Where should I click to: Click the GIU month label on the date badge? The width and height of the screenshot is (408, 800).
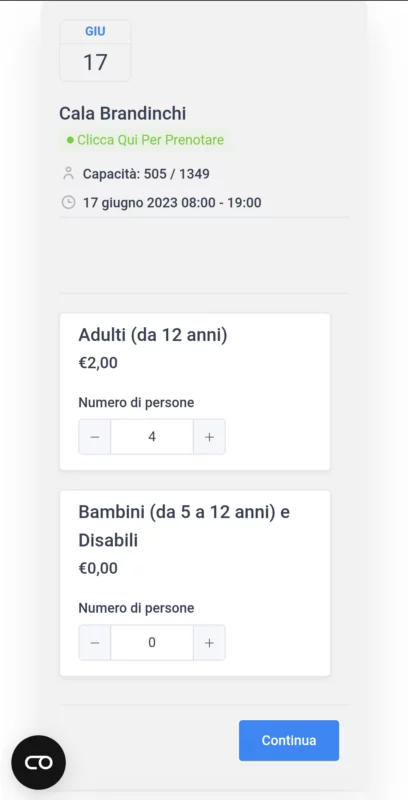coord(95,32)
